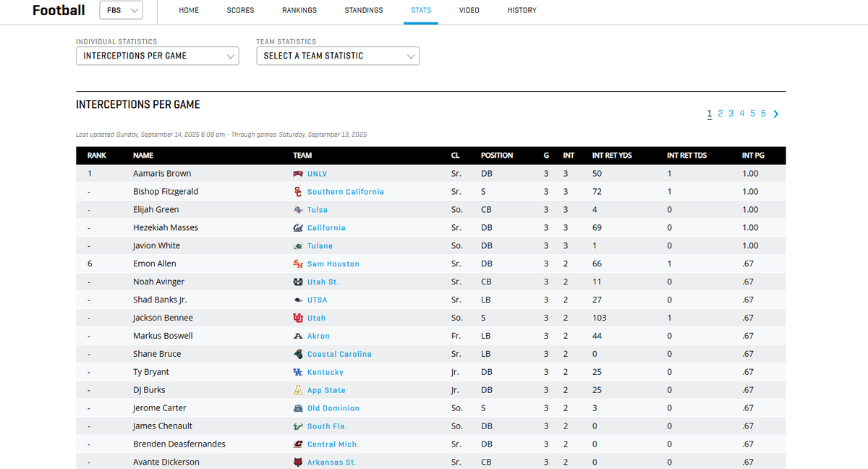The width and height of the screenshot is (868, 469).
Task: Click the Football site title
Action: coord(58,10)
